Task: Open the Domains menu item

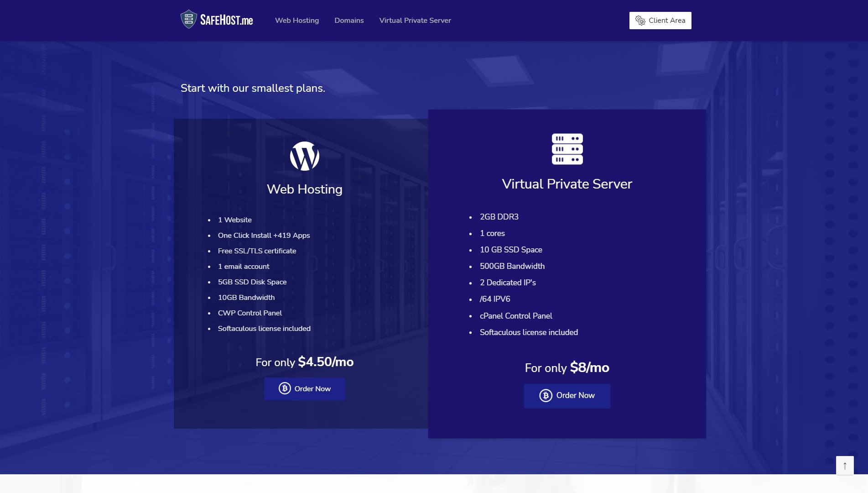Action: [x=349, y=21]
